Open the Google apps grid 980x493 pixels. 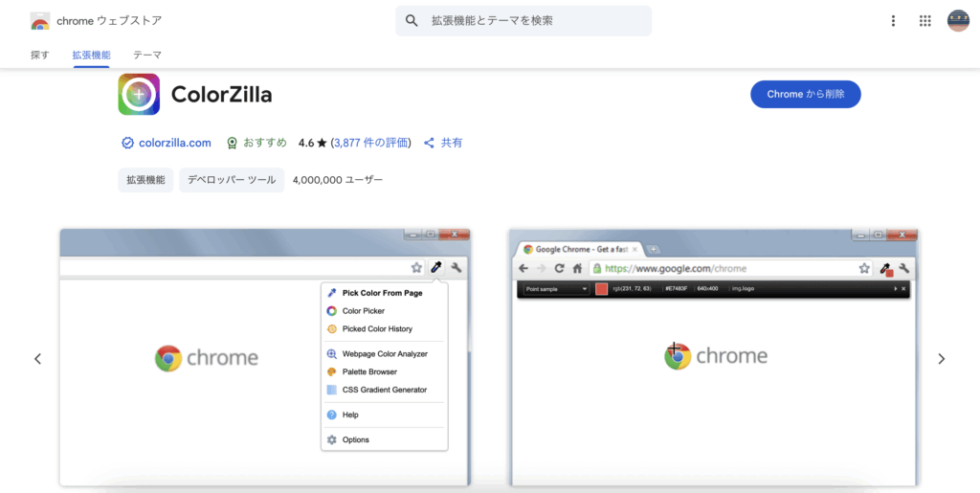tap(924, 21)
